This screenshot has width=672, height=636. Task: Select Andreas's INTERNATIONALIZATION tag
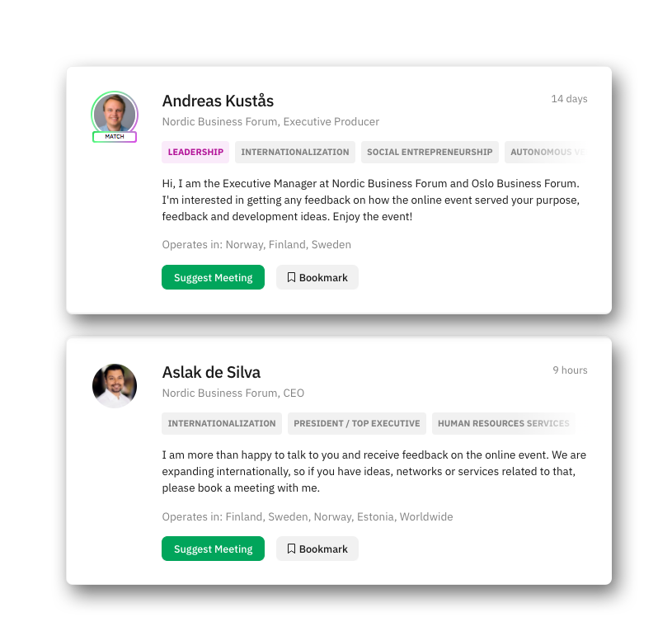[295, 153]
